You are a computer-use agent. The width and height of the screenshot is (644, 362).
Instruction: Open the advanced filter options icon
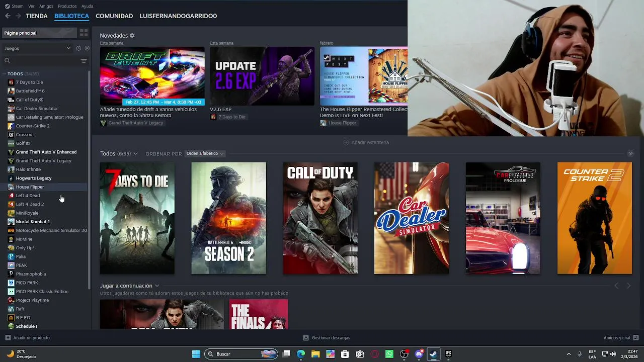84,61
